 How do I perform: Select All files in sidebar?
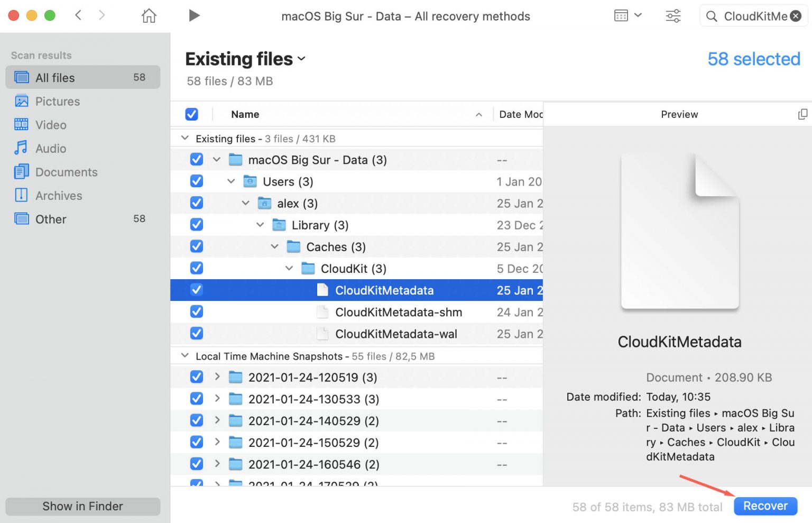click(83, 78)
